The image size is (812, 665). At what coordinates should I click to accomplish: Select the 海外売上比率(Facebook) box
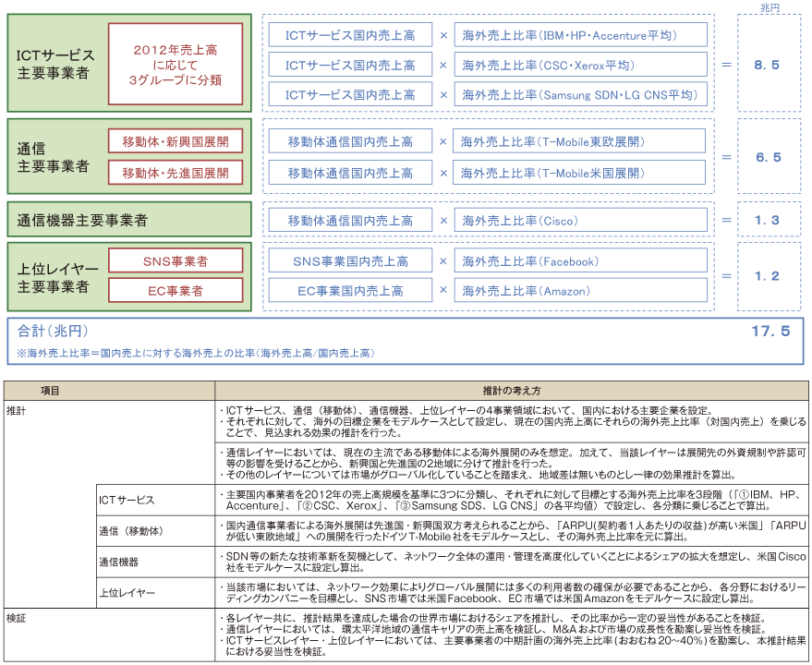580,261
